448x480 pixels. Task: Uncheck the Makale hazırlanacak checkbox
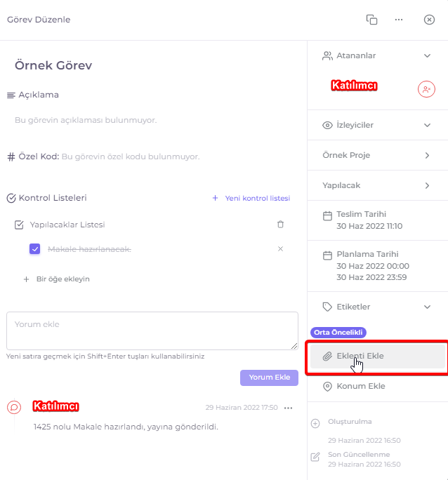34,249
